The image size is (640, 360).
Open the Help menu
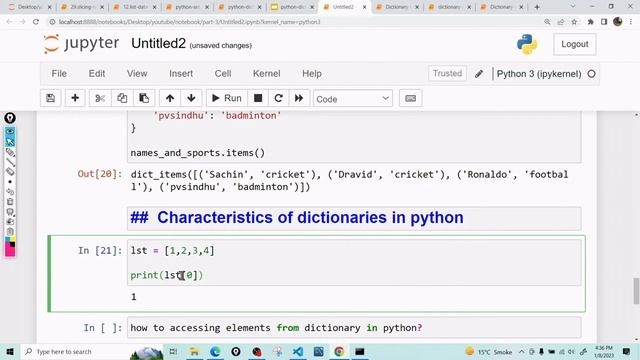[x=312, y=73]
